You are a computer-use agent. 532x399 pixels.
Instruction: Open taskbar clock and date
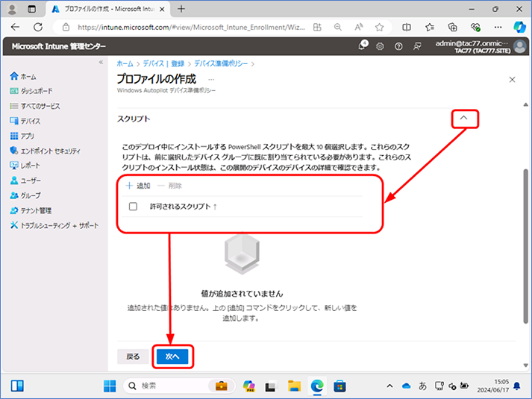tap(493, 386)
